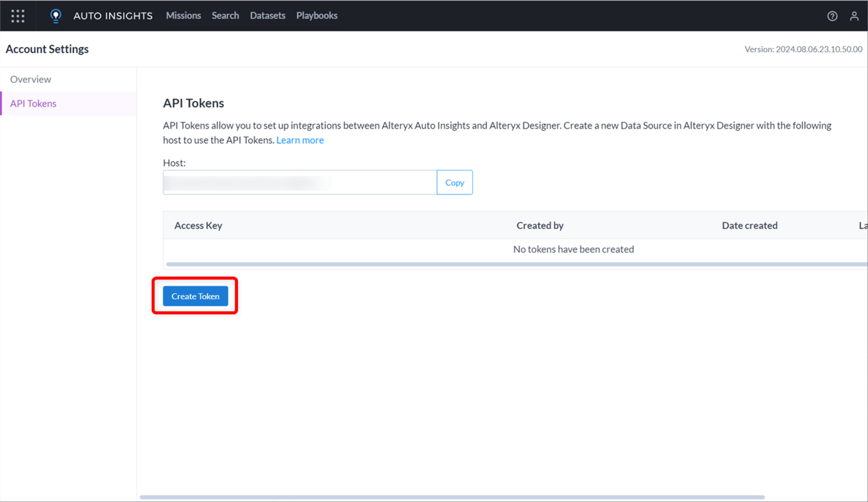Image resolution: width=868 pixels, height=502 pixels.
Task: Go to the Missions menu
Action: [x=183, y=16]
